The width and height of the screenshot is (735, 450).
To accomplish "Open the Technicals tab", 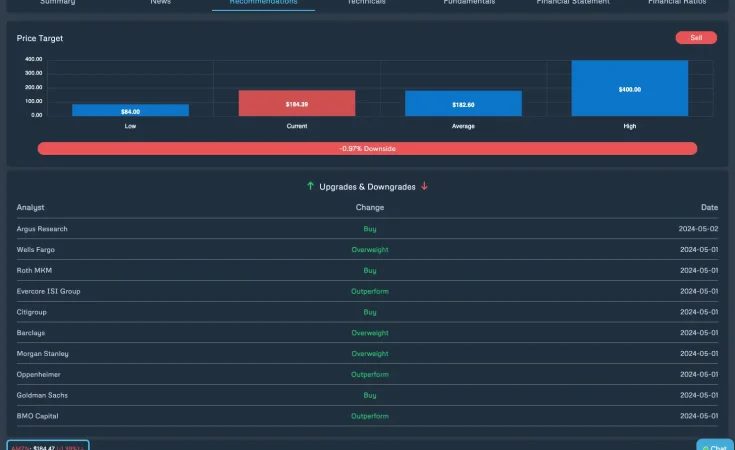I will click(x=366, y=2).
